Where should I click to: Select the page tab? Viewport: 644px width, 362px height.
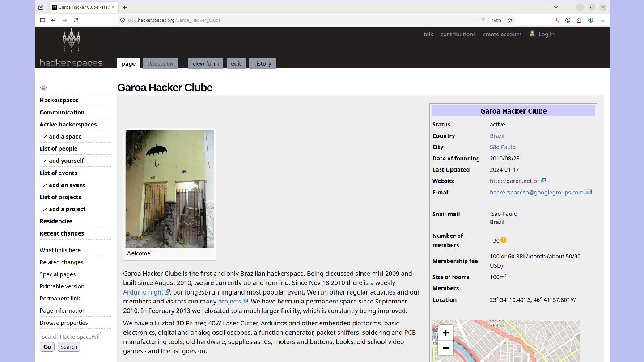point(128,63)
